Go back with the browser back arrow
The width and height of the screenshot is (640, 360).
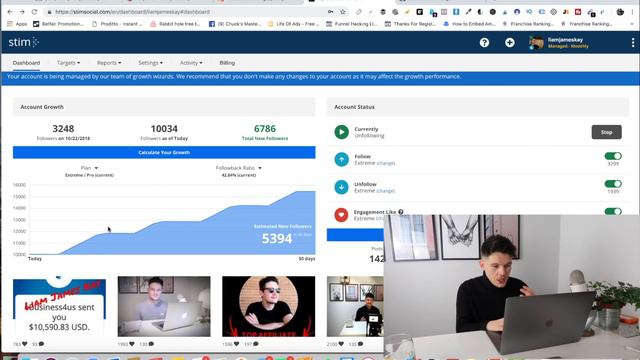tap(10, 12)
